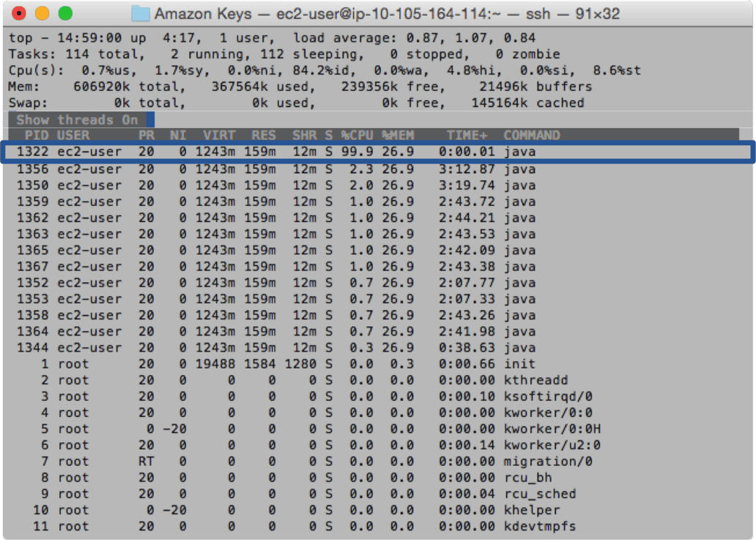Click the 'Show threads On' status message
Screen dimensions: 756x540
tap(77, 120)
